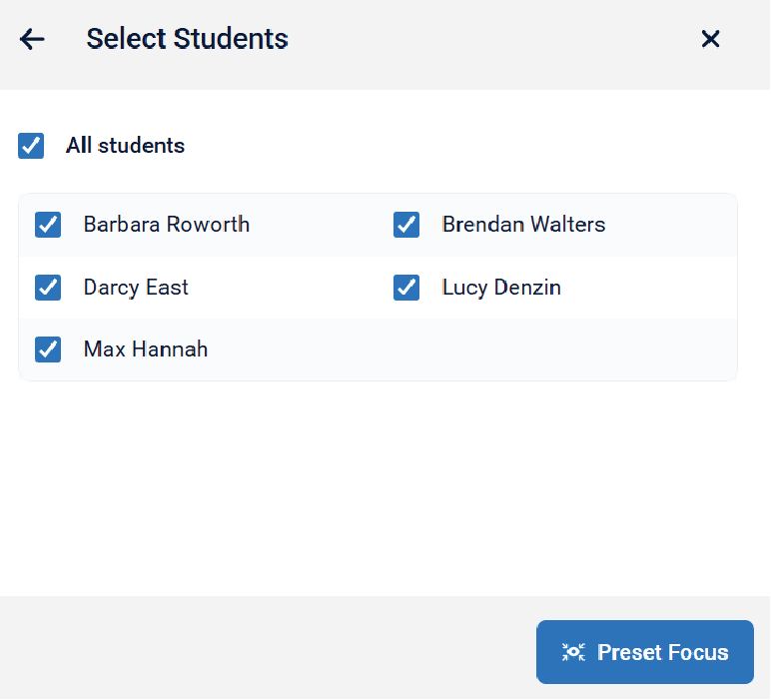Select the Brendan Walters name text
Image resolution: width=771 pixels, height=700 pixels.
point(523,225)
